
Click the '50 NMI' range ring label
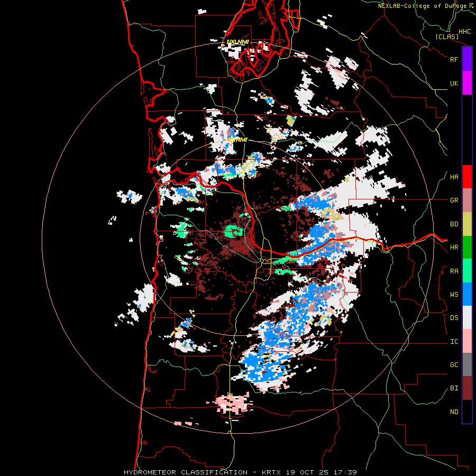click(237, 140)
